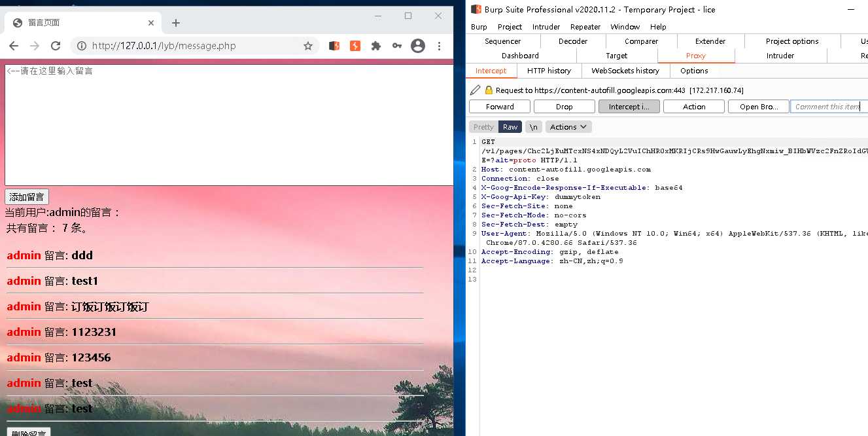Switch to the Target tab
The height and width of the screenshot is (436, 868).
(x=616, y=56)
